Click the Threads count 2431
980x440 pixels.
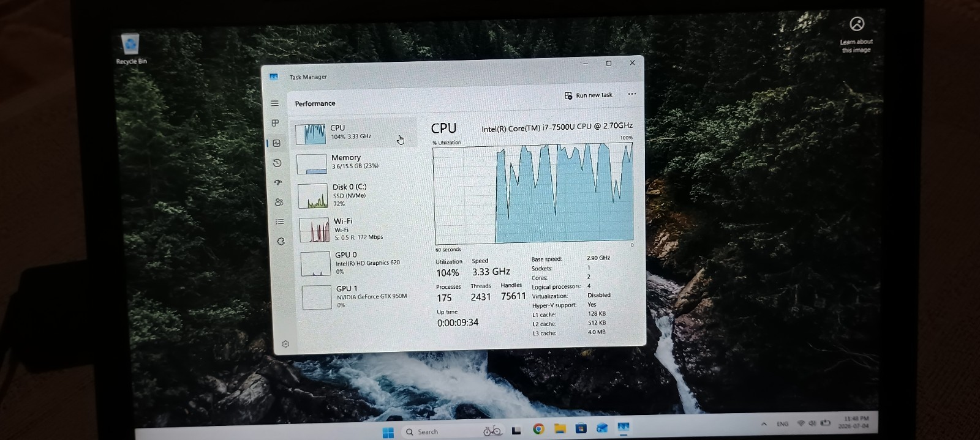(481, 297)
